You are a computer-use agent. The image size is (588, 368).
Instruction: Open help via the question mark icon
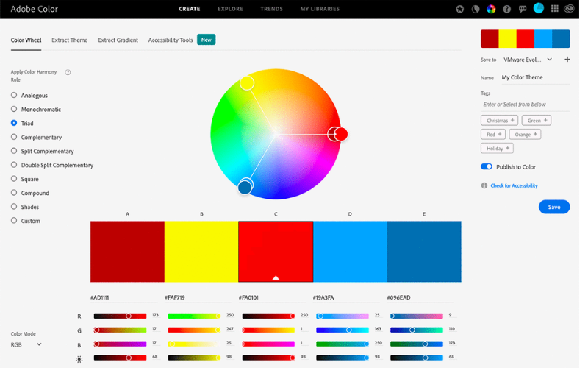tap(507, 9)
